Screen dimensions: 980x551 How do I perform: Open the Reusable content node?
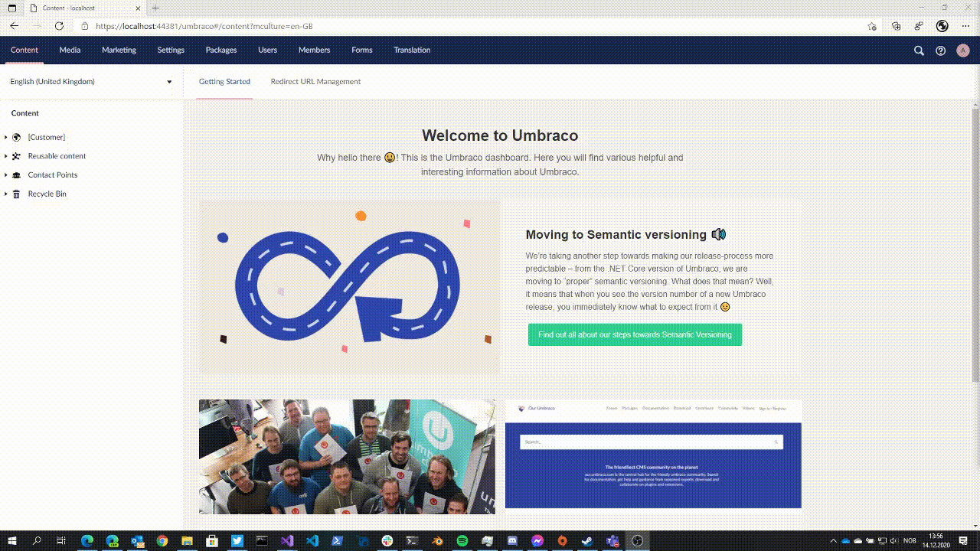coord(57,156)
